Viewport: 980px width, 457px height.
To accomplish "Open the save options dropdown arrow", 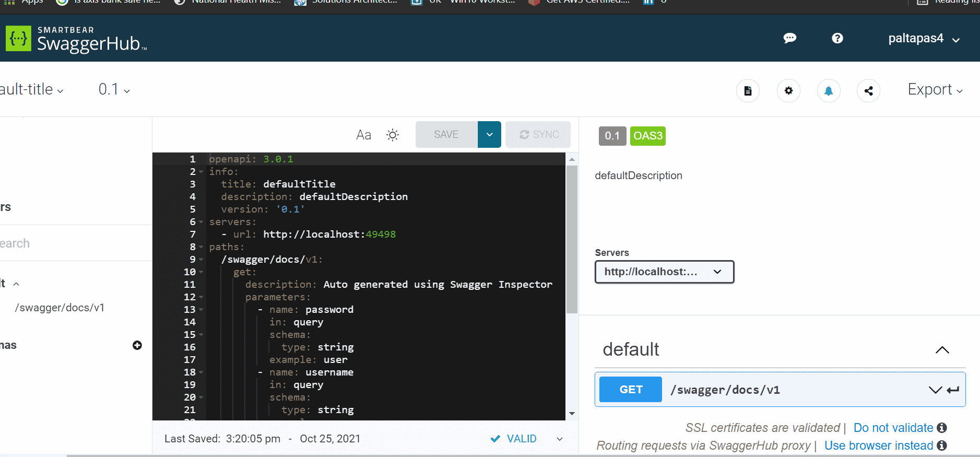I will click(490, 135).
